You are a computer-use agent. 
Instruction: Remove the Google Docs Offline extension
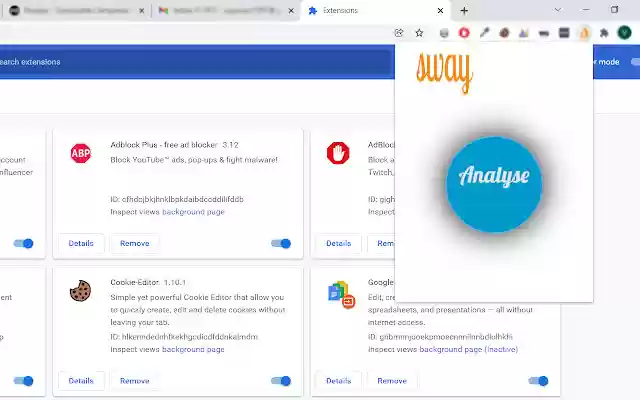click(392, 381)
